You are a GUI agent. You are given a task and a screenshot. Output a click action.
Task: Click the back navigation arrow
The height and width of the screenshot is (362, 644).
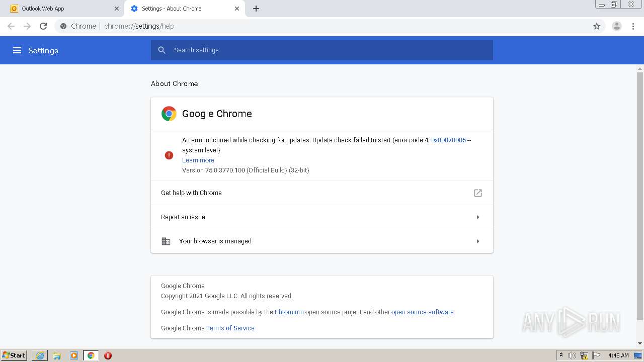(11, 26)
